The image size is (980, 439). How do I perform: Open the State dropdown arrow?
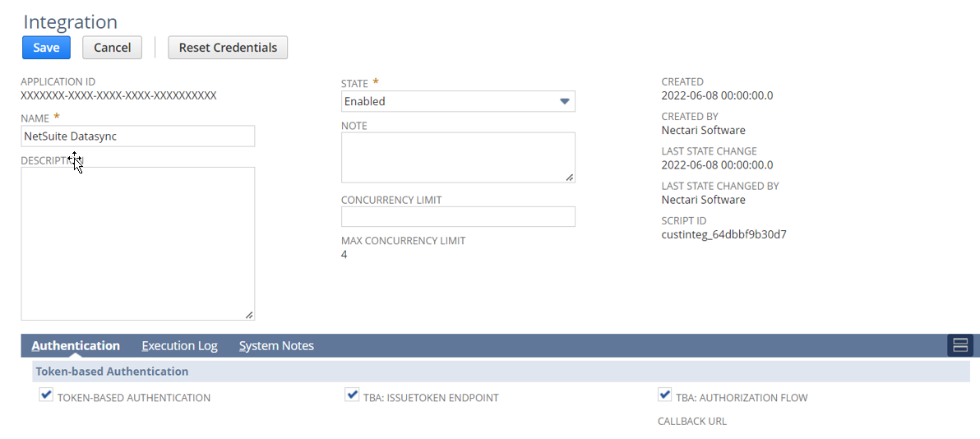pos(564,101)
